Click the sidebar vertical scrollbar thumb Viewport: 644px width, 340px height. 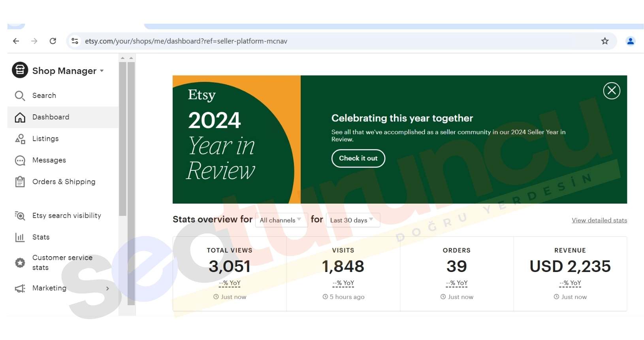click(122, 138)
